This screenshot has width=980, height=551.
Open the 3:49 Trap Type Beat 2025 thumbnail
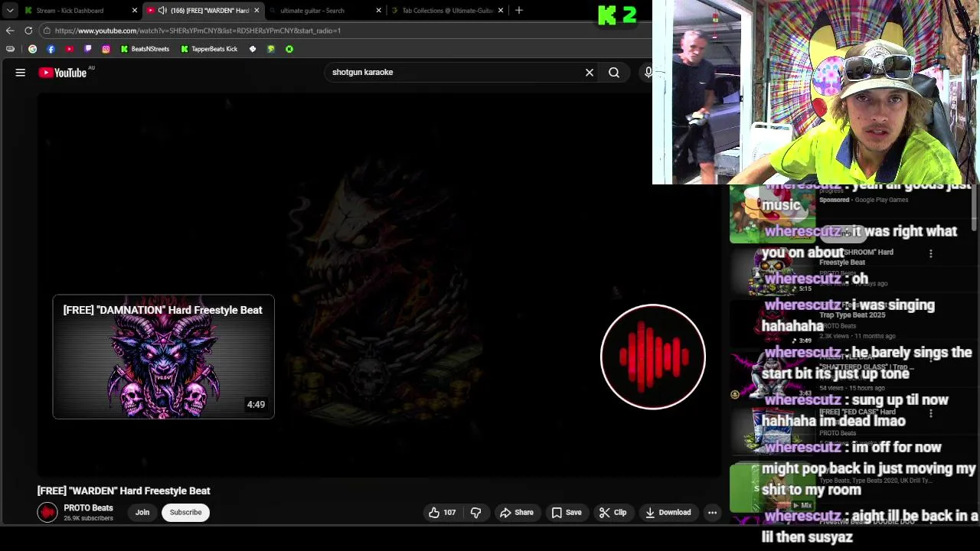[x=772, y=323]
